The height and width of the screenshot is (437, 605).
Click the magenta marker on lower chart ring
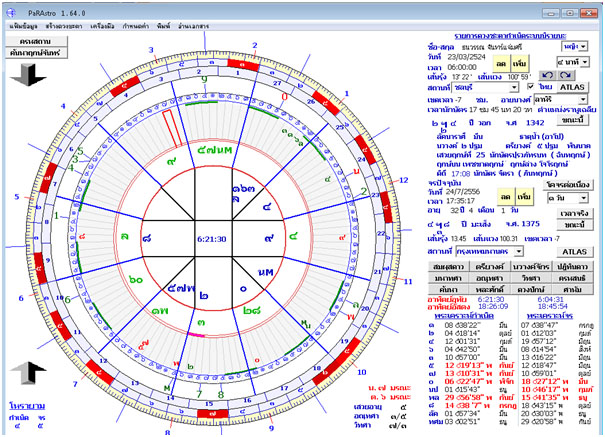coord(196,334)
